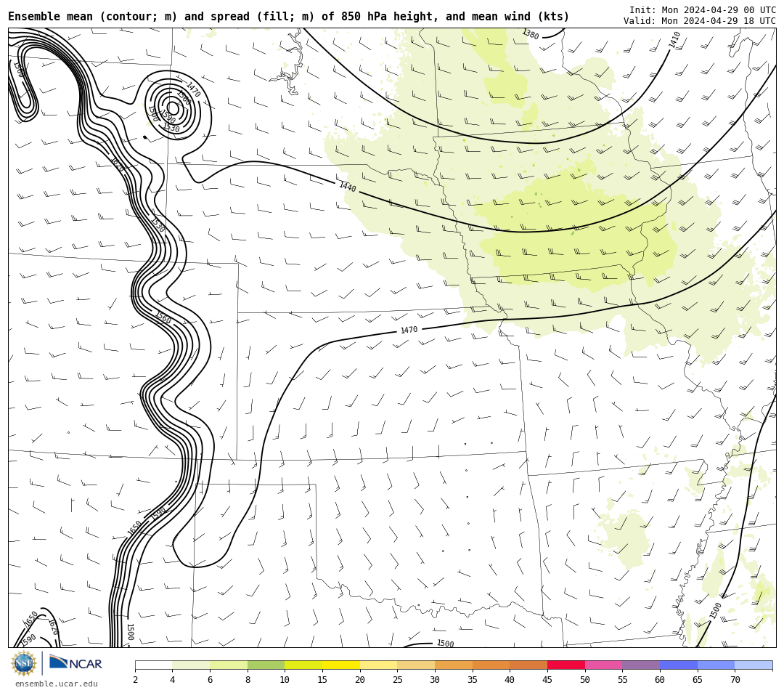Viewport: 784px width, 693px height.
Task: Click the NSF logo
Action: click(24, 663)
